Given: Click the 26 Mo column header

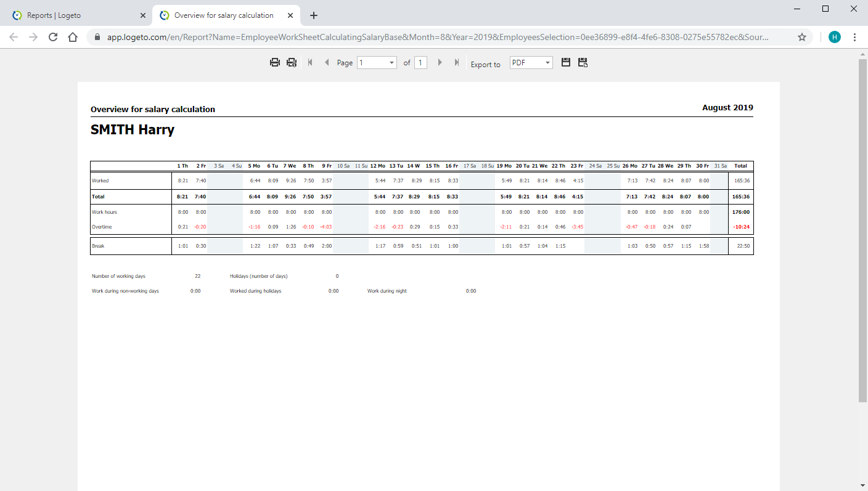Looking at the screenshot, I should pos(630,166).
